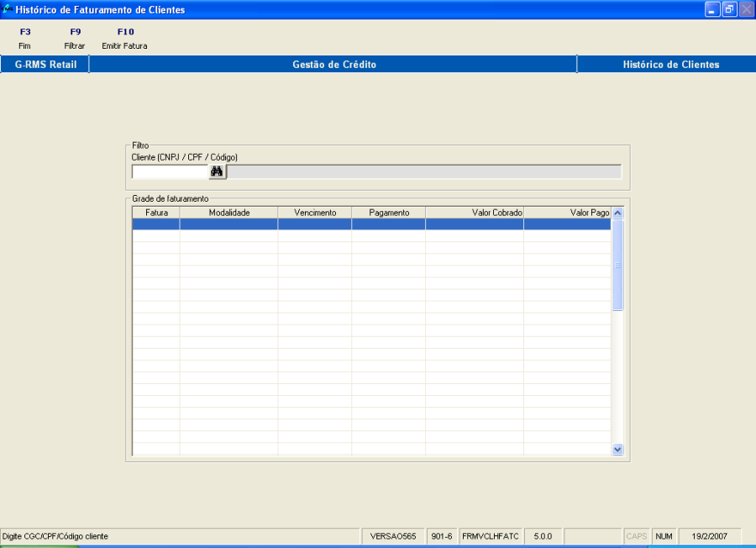Click the NUM lock indicator in the status bar
The height and width of the screenshot is (548, 756).
click(x=664, y=535)
